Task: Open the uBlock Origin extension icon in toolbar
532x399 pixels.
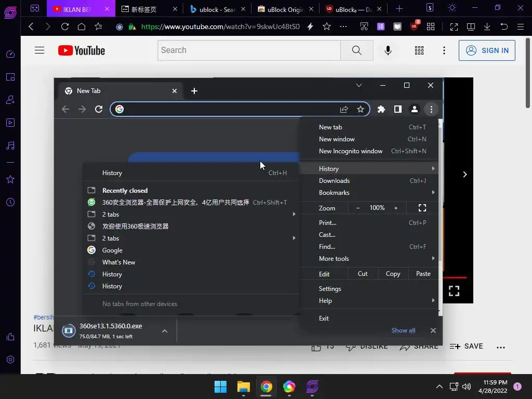Action: coord(415,26)
